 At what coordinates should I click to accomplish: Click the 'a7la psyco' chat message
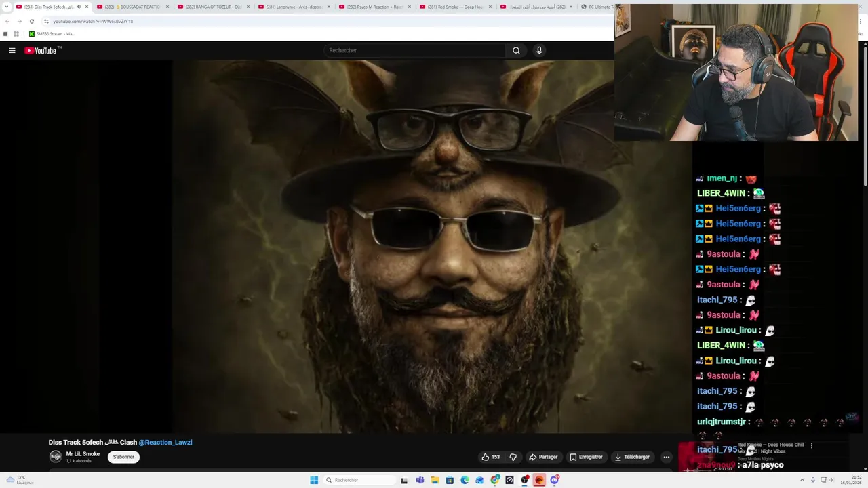pyautogui.click(x=763, y=465)
